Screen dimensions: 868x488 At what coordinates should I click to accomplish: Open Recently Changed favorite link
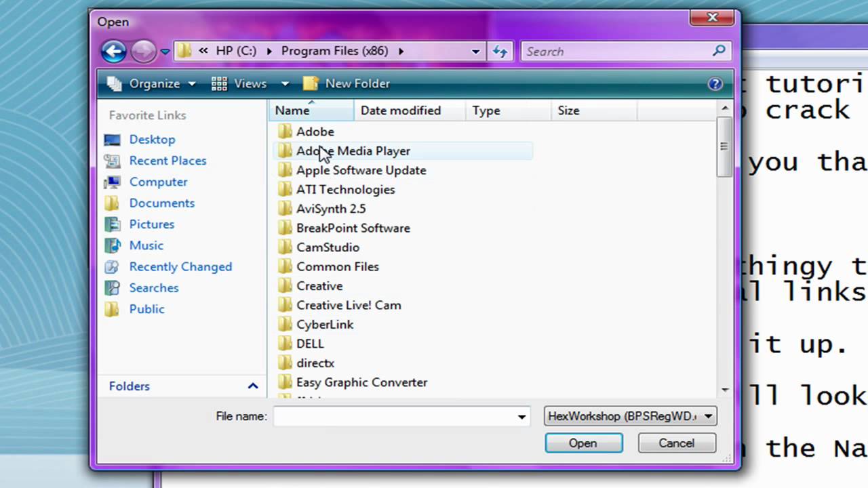tap(180, 266)
